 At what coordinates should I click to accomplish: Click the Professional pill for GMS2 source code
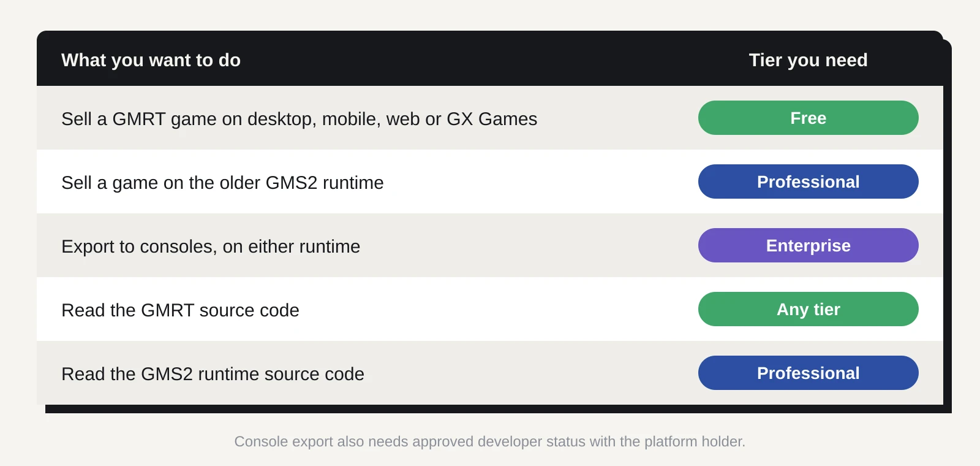tap(809, 373)
